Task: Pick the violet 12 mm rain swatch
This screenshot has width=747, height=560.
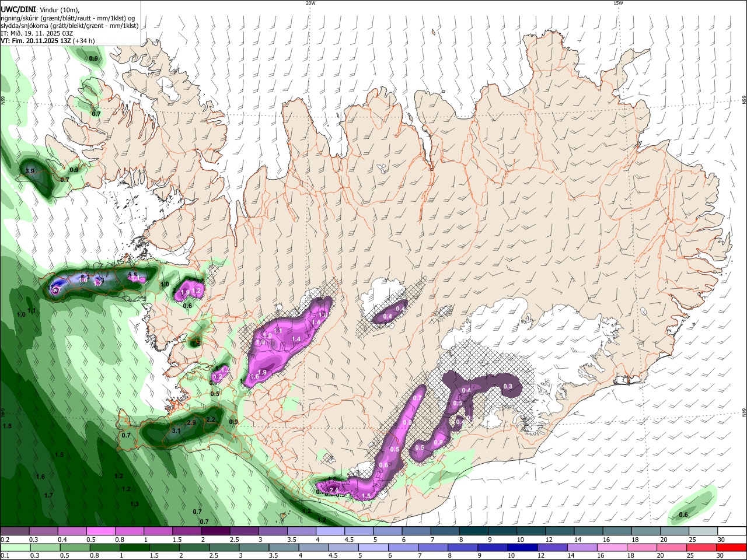Action: [x=551, y=547]
